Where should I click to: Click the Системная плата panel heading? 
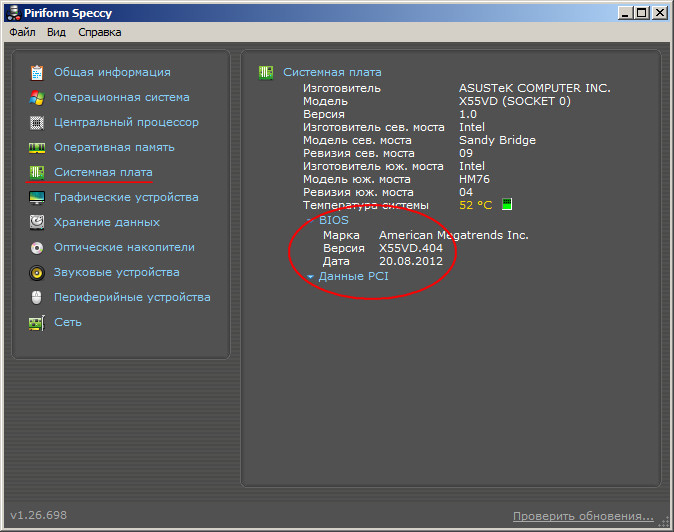pos(332,72)
